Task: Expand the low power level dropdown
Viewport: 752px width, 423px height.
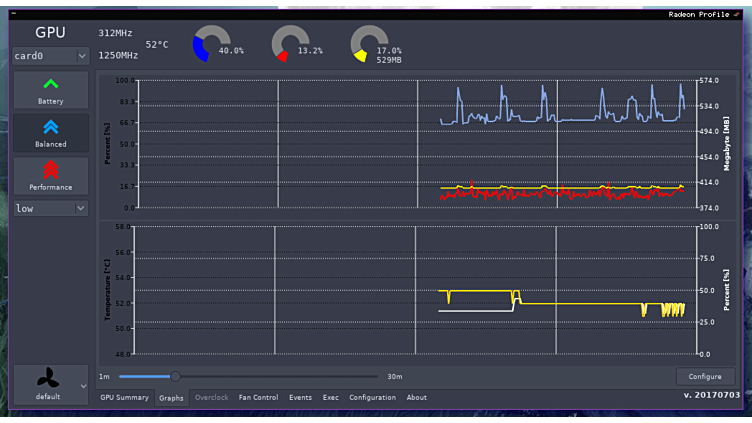Action: click(50, 208)
